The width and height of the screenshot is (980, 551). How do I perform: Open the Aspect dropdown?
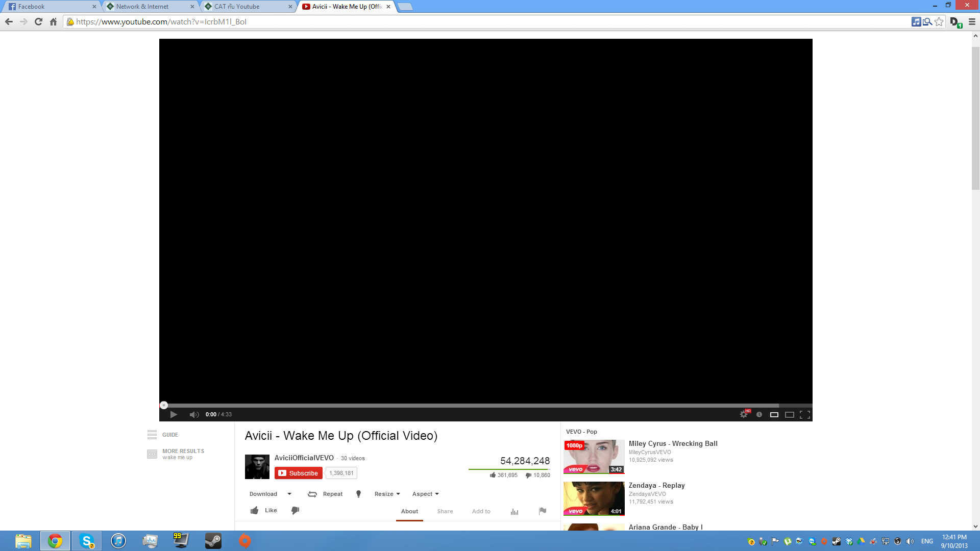425,494
